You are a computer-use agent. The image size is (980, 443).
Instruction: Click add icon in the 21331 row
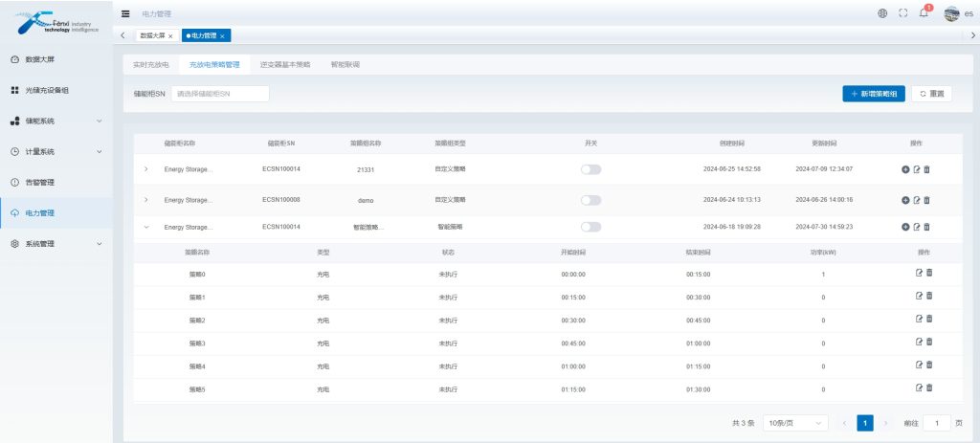click(x=905, y=169)
